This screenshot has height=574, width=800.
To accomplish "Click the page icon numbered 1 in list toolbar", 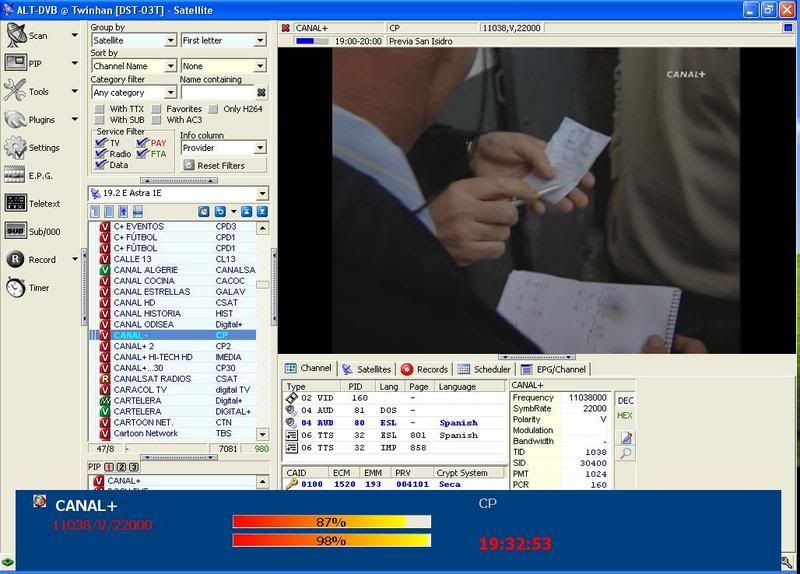I will [x=95, y=211].
